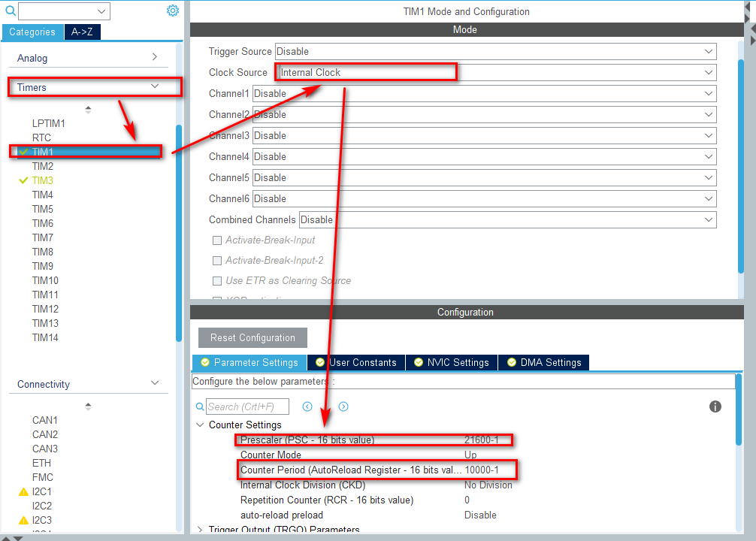
Task: Open the Combined Channels dropdown
Action: pyautogui.click(x=508, y=220)
